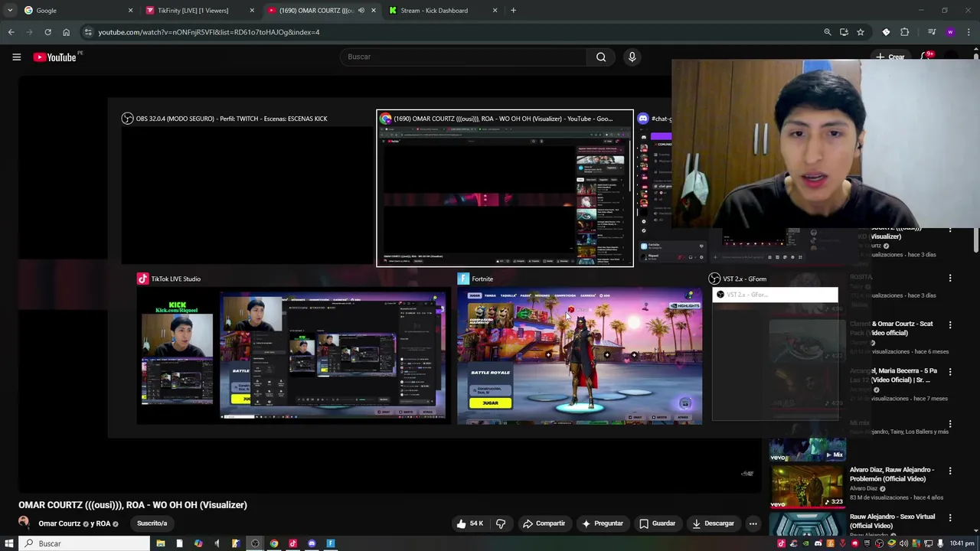Open the Fortnite taskbar icon
The width and height of the screenshot is (980, 551).
pos(331,543)
